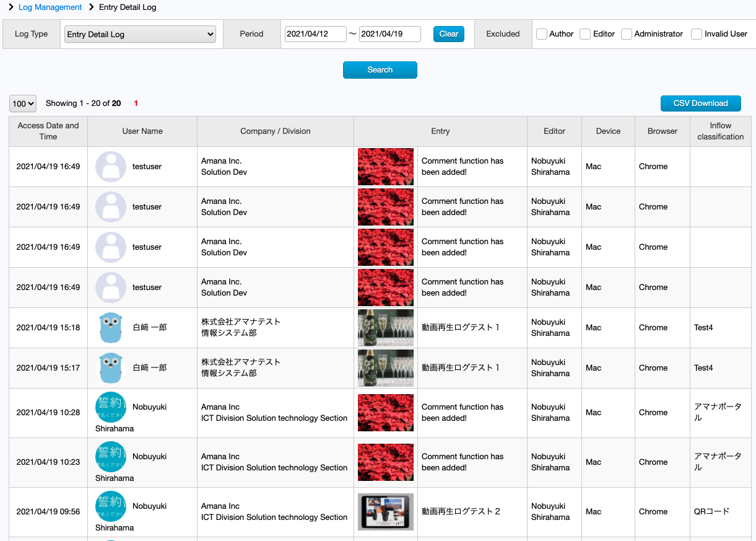
Task: Open the red flowers thumbnail at 10:23
Action: (386, 462)
